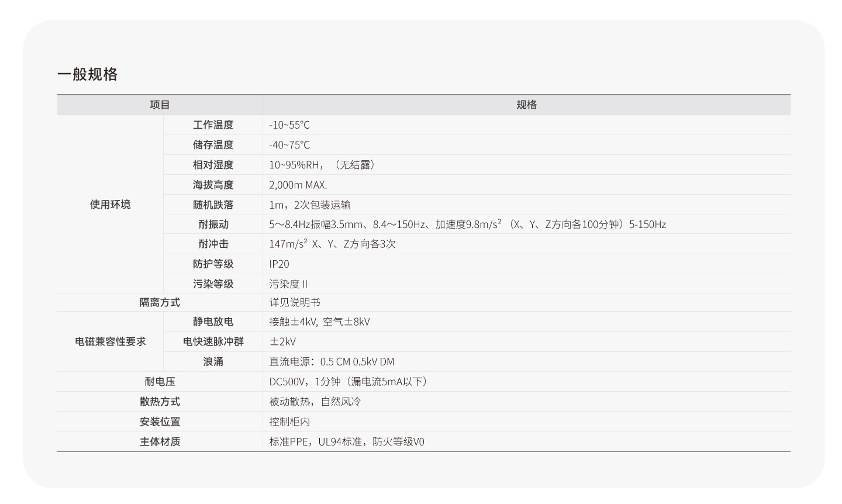Click the 一般规格 section heading
This screenshot has width=842, height=504.
pyautogui.click(x=88, y=74)
